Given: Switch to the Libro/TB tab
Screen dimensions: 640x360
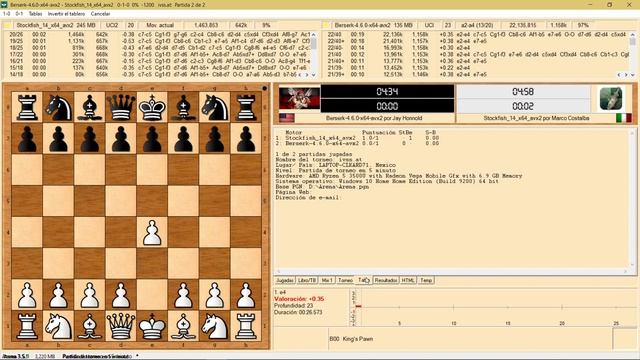Looking at the screenshot, I should pyautogui.click(x=307, y=280).
